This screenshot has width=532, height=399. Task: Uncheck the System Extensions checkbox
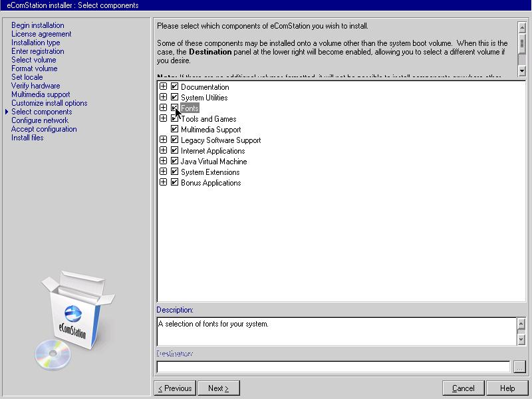click(x=174, y=172)
